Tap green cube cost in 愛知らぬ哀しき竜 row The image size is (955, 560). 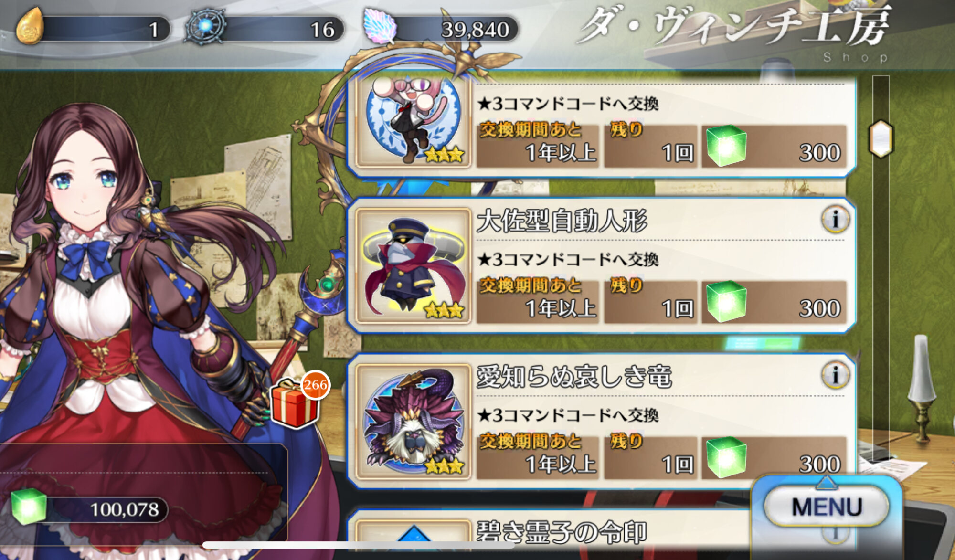[x=726, y=457]
